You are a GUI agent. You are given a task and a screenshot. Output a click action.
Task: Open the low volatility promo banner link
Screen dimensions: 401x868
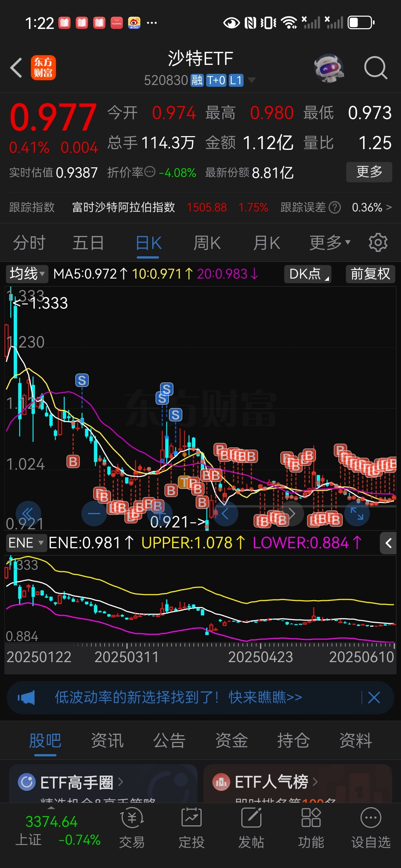[178, 697]
